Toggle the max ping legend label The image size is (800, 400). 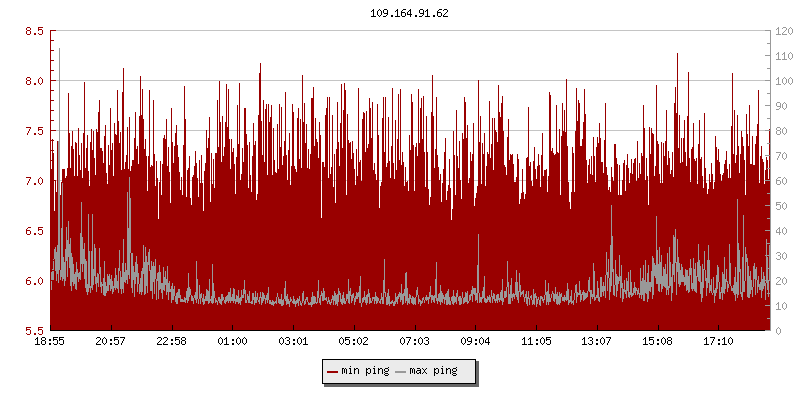[433, 371]
